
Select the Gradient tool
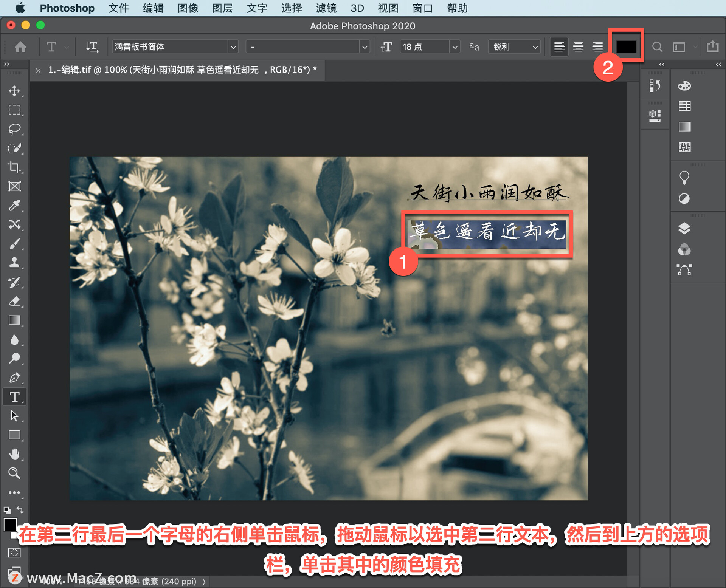14,320
